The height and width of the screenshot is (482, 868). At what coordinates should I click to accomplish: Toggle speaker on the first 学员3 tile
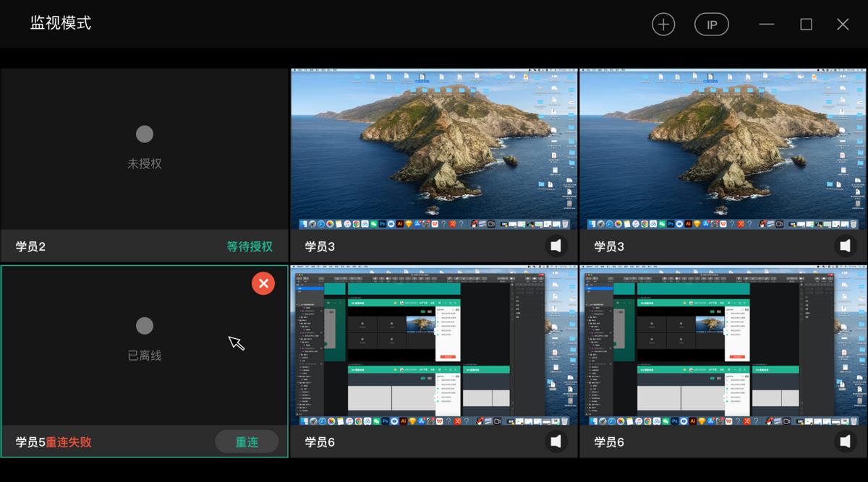(556, 246)
